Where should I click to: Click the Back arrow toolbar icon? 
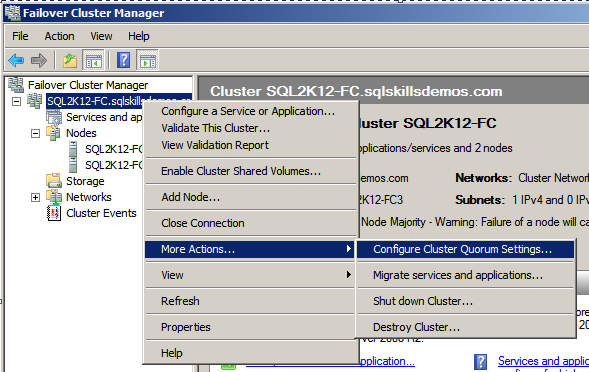pyautogui.click(x=16, y=60)
